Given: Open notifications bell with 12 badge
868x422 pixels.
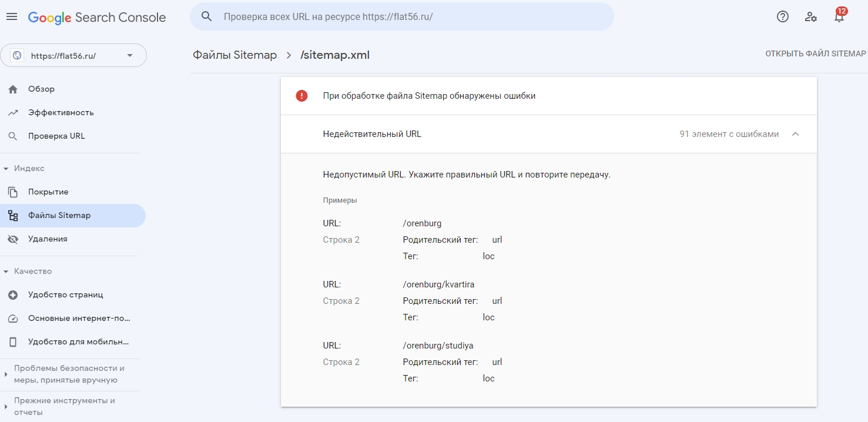Looking at the screenshot, I should (x=839, y=16).
